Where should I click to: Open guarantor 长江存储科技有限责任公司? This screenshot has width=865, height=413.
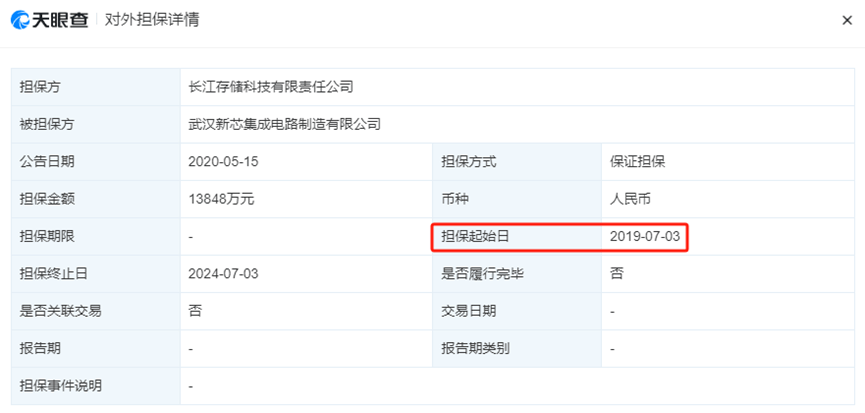(x=270, y=87)
